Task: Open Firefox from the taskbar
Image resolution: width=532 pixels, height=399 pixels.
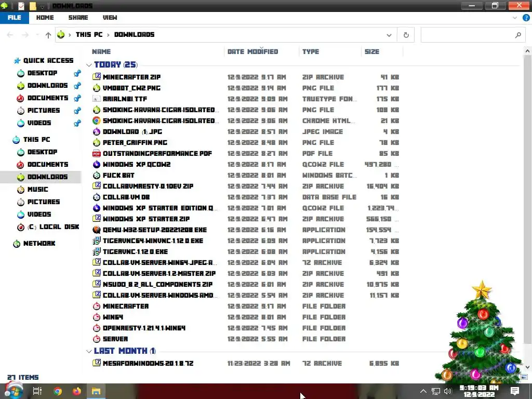Action: 77,391
